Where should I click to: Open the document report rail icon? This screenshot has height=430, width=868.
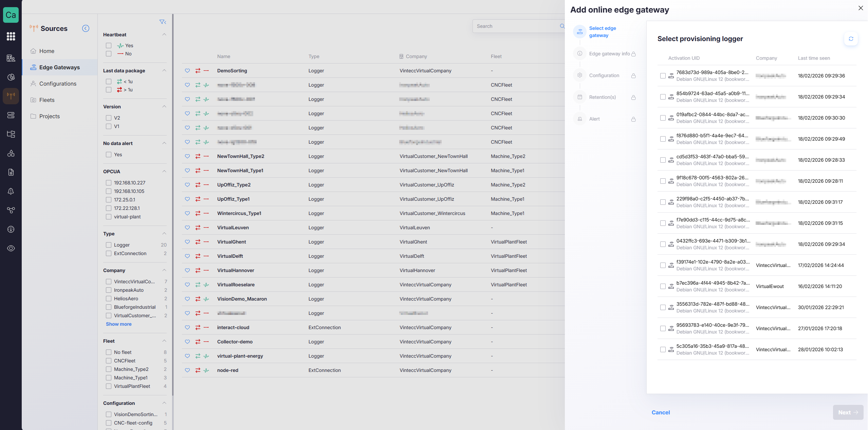click(x=11, y=172)
